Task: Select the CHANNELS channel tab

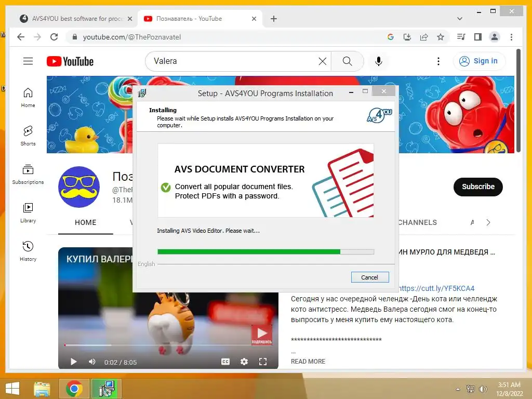Action: pyautogui.click(x=417, y=222)
